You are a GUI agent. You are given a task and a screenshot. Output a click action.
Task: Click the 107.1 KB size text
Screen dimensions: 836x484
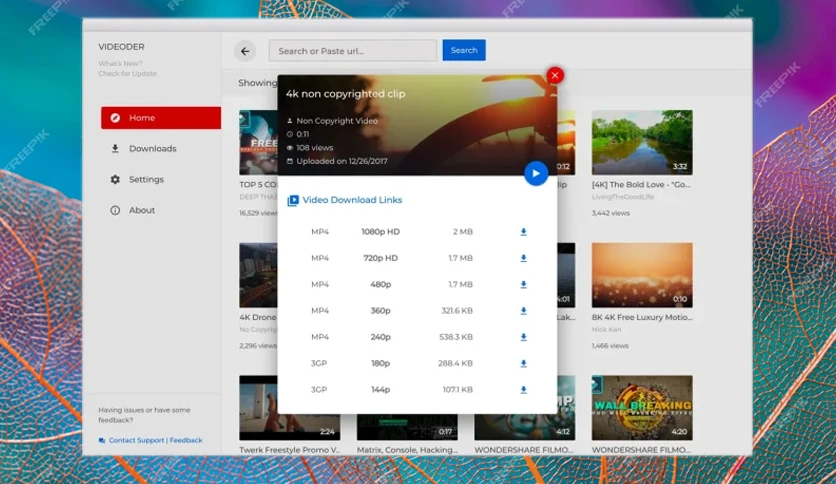(457, 390)
